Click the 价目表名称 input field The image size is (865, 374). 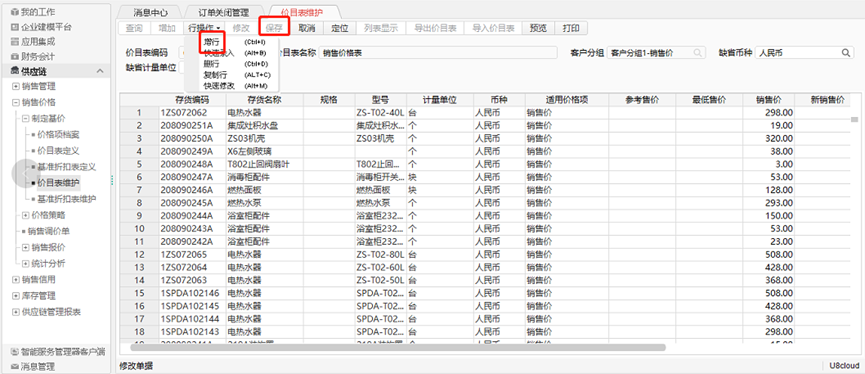[438, 53]
